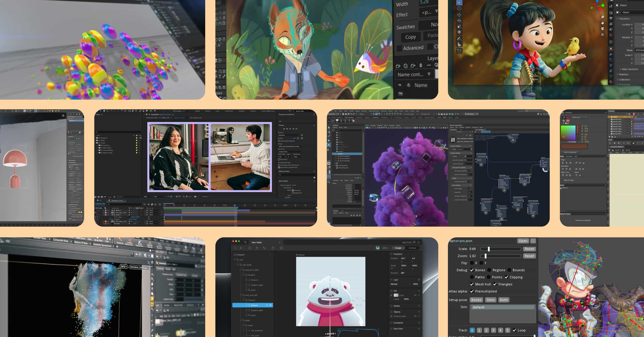Open Effect dropdown in Moho style panel
This screenshot has width=644, height=337.
[429, 13]
